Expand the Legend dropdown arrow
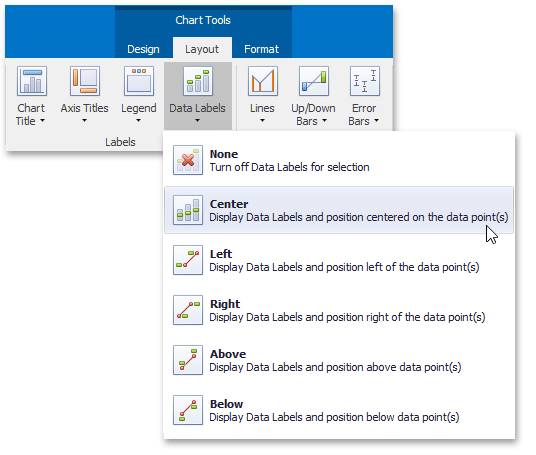 138,120
